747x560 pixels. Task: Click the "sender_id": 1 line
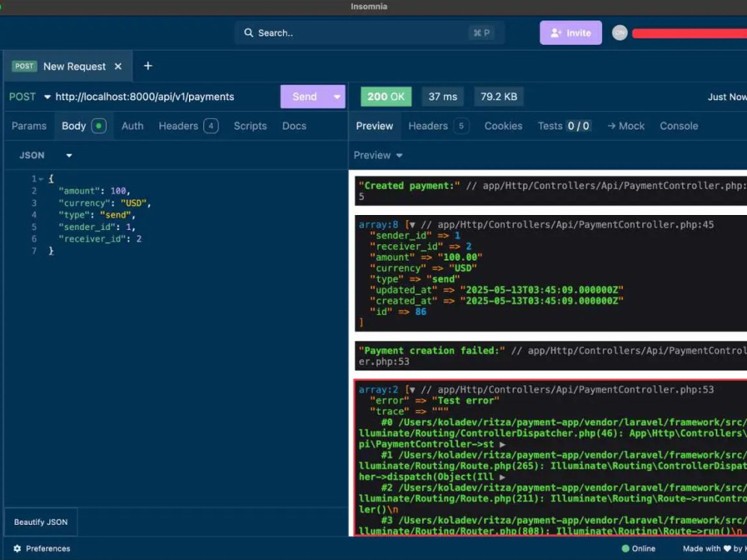click(97, 227)
